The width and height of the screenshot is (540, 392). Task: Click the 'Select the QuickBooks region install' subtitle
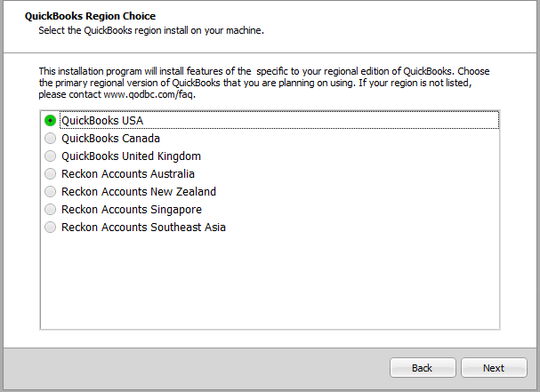click(x=151, y=30)
